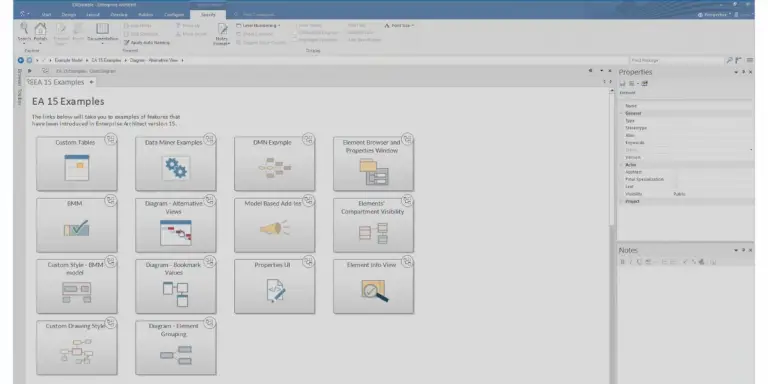
Task: Select the Final Specialization property row
Action: [686, 179]
